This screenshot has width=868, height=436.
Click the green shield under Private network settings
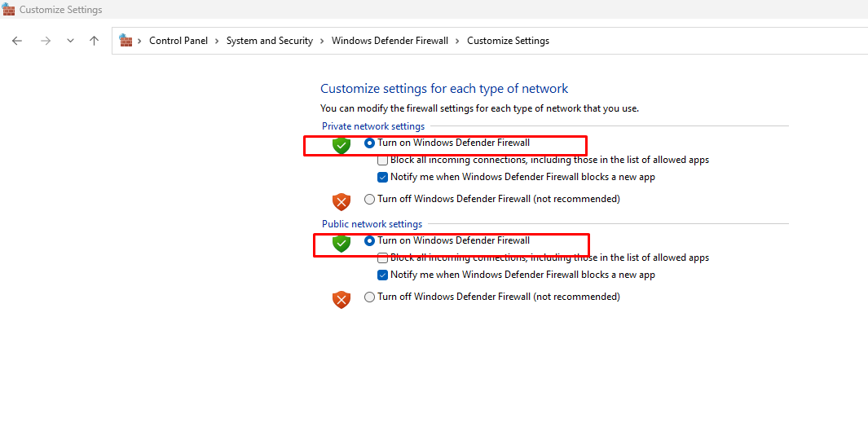pos(341,146)
